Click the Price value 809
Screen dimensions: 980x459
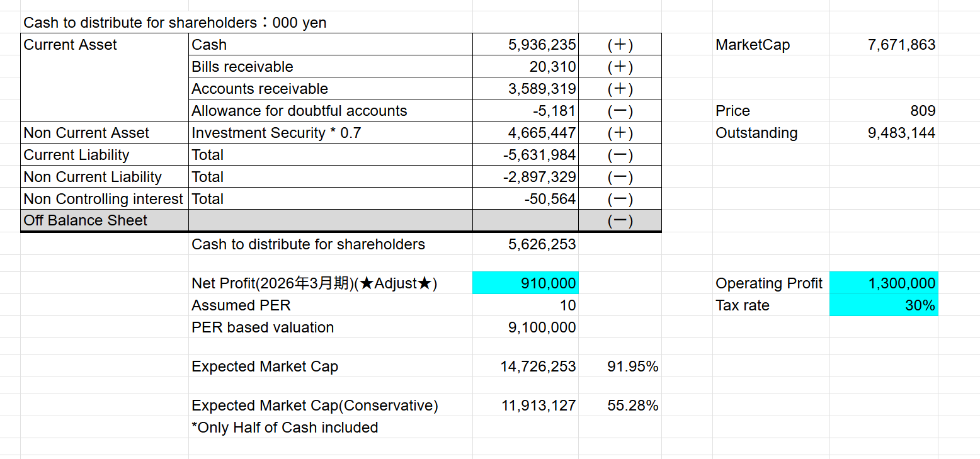(884, 111)
